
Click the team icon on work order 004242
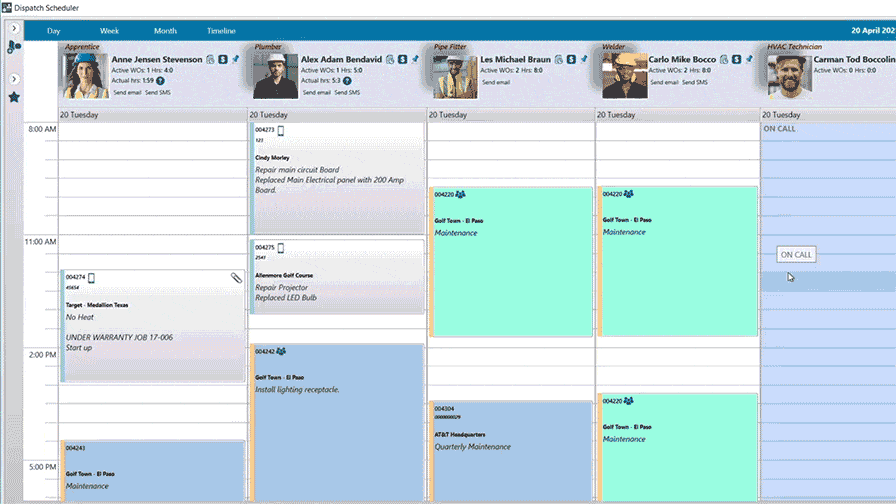(x=281, y=351)
